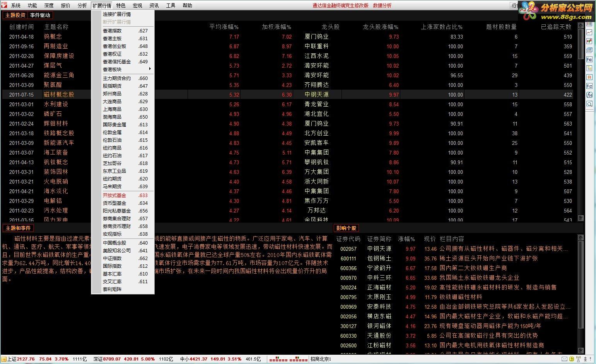Open the candlestick K-line chart icon
The height and width of the screenshot is (364, 596).
pyautogui.click(x=589, y=41)
